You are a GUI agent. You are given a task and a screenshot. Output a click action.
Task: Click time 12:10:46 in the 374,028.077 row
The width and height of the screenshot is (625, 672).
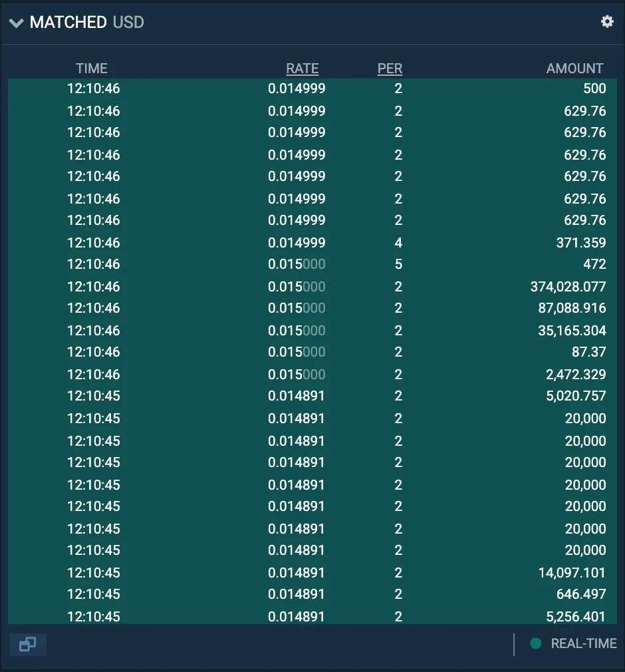click(x=93, y=286)
